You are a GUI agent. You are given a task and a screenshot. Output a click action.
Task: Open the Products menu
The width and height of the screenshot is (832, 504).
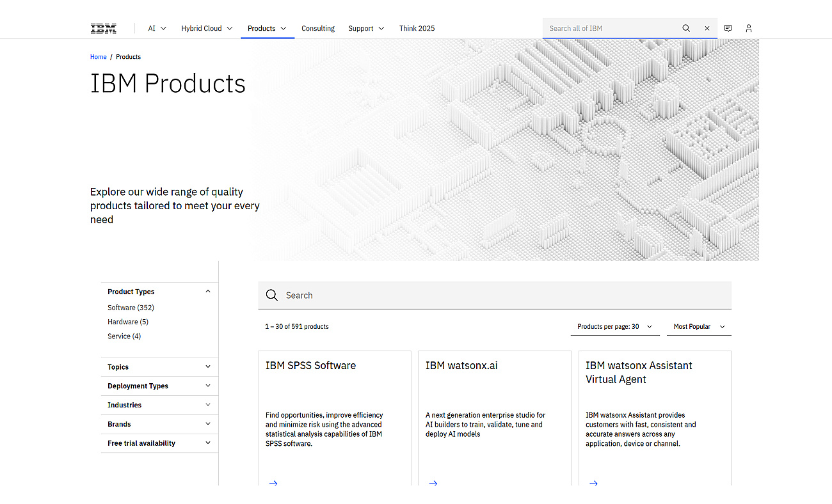coord(268,28)
